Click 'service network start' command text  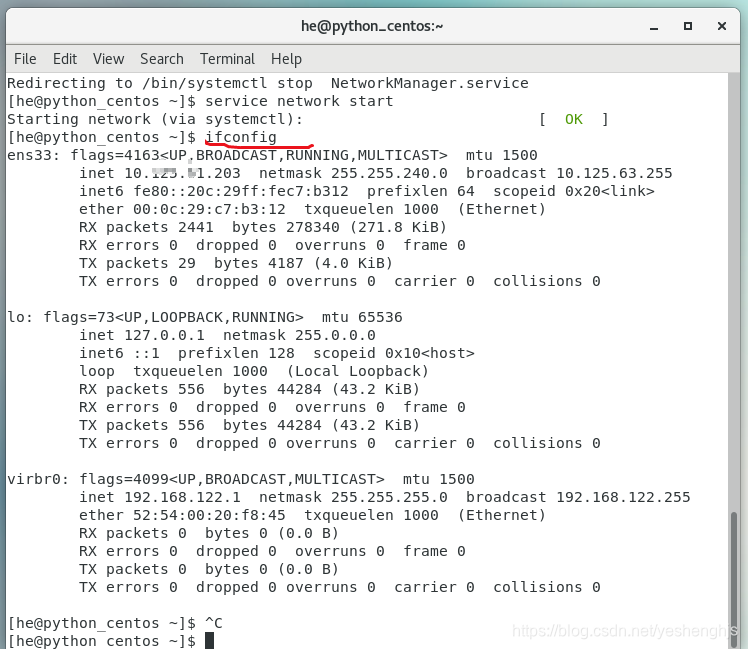coord(299,101)
